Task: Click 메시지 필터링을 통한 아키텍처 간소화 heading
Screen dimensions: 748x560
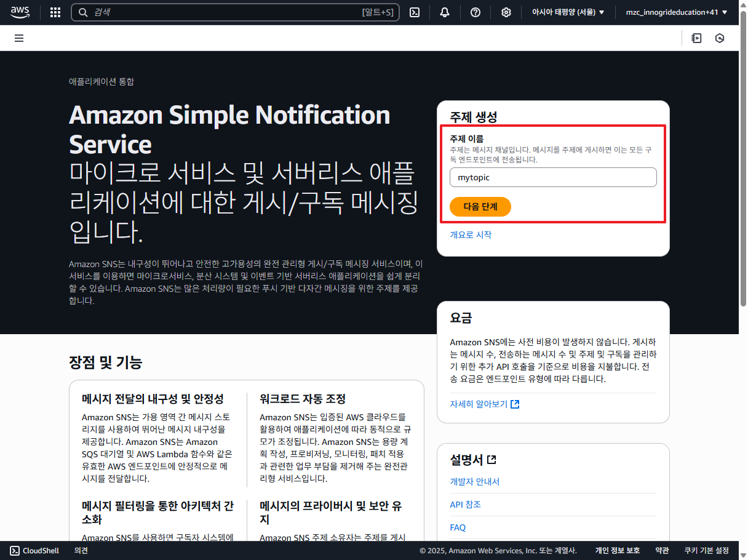Action: point(157,513)
